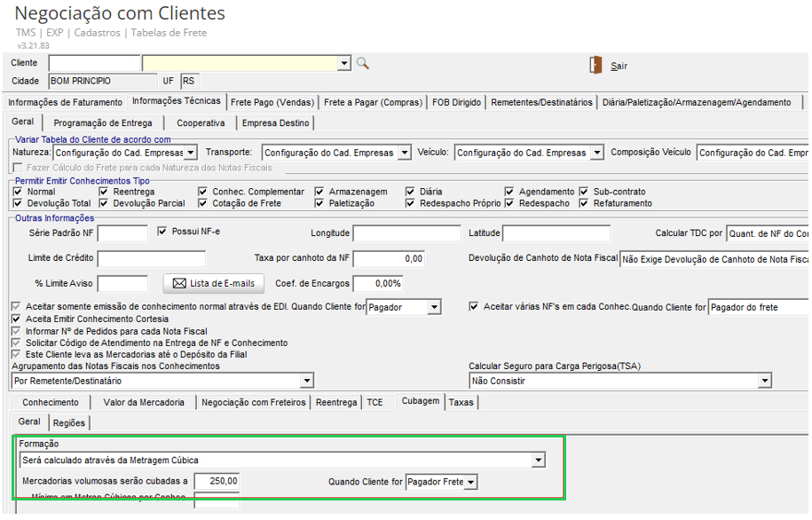
Task: Toggle the Diária checkbox
Action: coord(410,192)
